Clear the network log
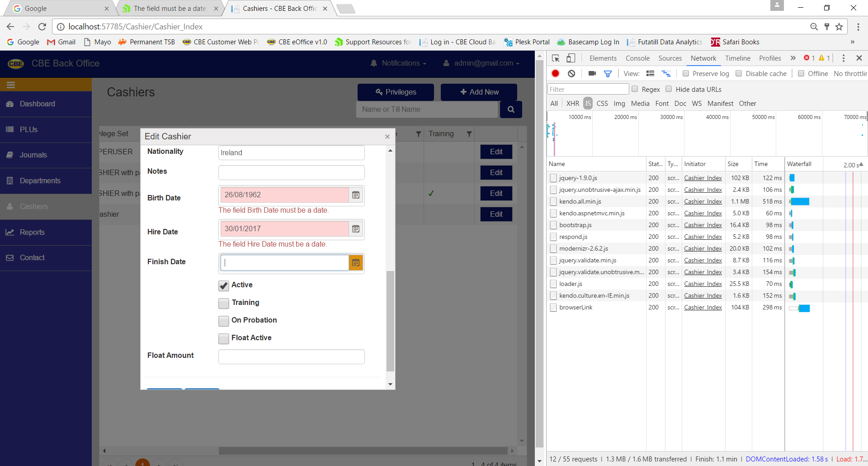 point(571,73)
